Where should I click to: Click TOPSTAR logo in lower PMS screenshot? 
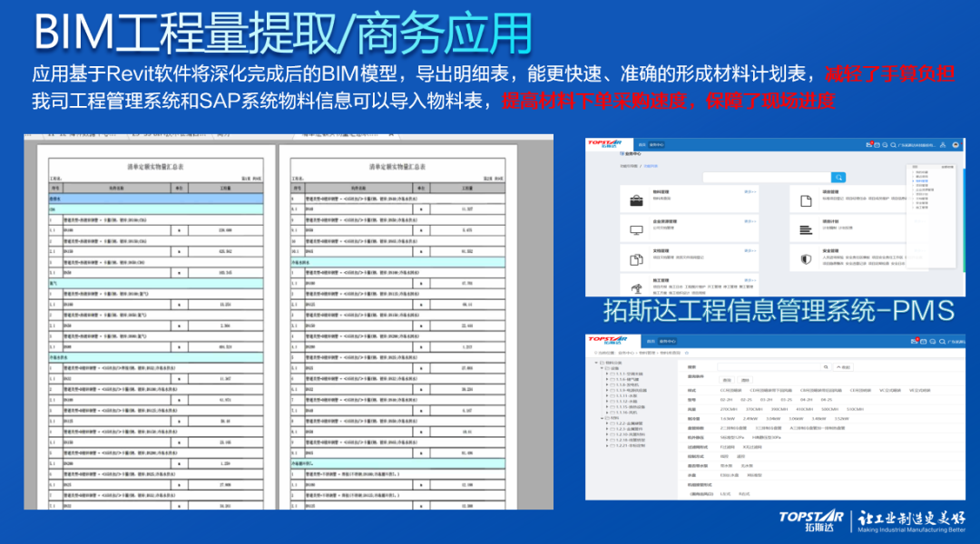(x=608, y=340)
